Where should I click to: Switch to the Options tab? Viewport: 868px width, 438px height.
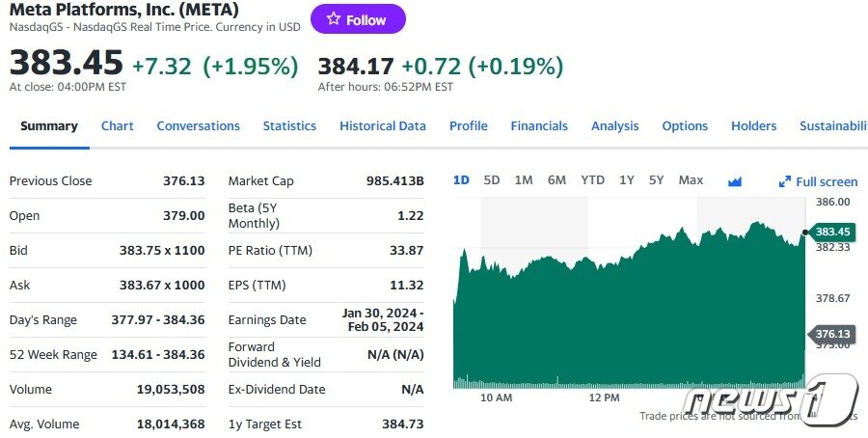pos(685,126)
